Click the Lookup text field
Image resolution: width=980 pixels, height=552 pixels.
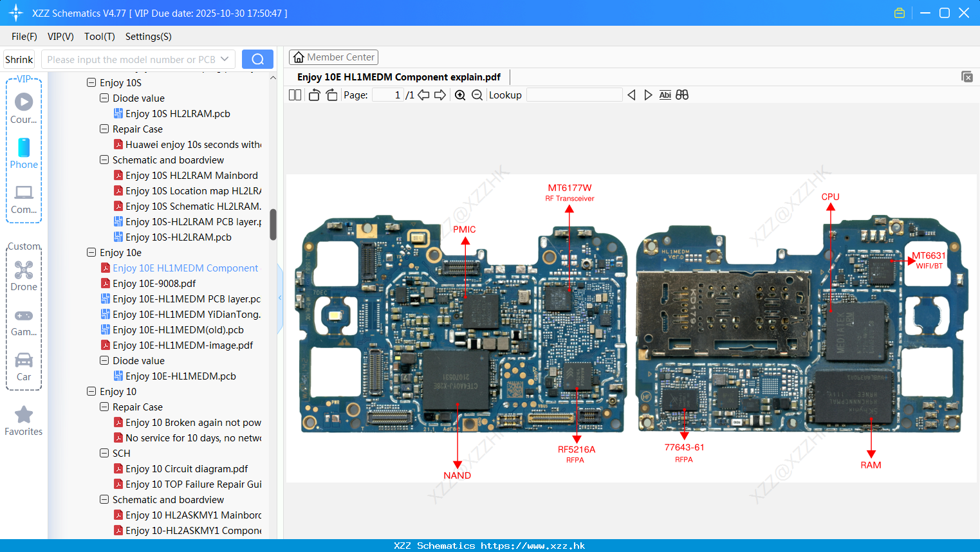click(x=574, y=95)
